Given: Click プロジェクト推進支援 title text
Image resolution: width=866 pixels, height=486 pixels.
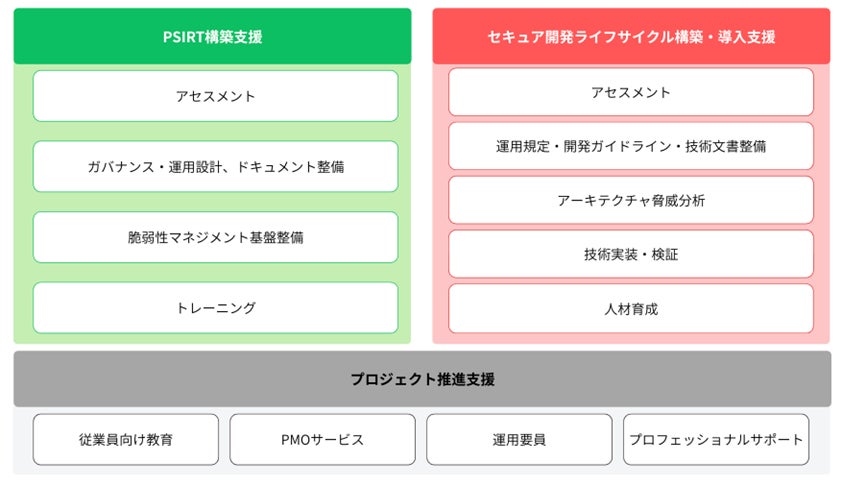Looking at the screenshot, I should pos(422,379).
